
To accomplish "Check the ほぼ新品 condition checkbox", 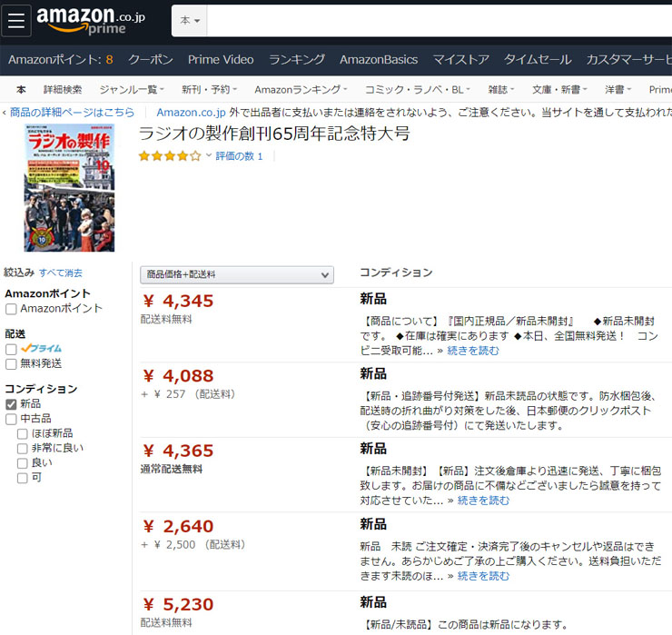I will pos(23,434).
